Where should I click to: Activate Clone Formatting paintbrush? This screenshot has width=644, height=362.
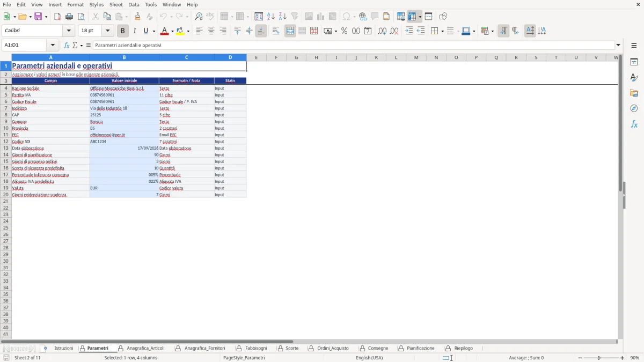click(x=138, y=17)
